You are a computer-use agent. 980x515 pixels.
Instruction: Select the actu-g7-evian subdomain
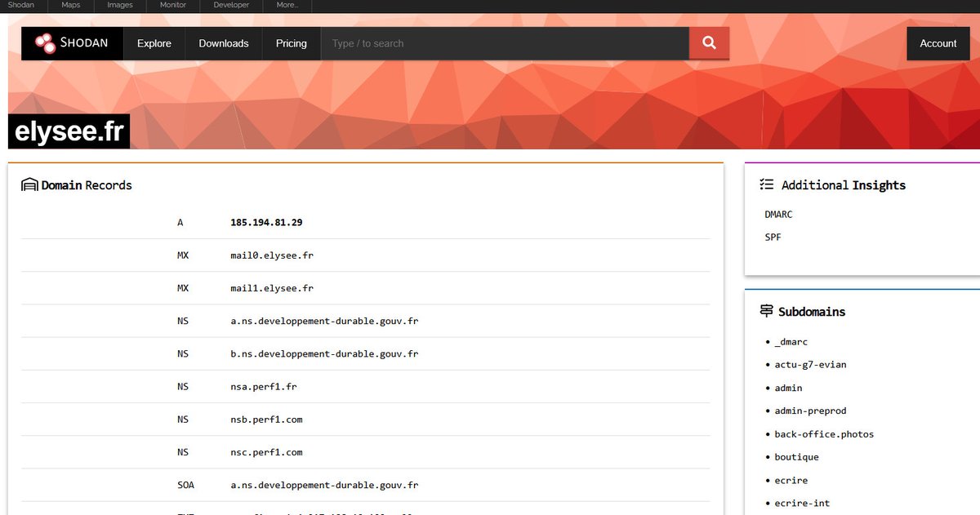coord(811,365)
